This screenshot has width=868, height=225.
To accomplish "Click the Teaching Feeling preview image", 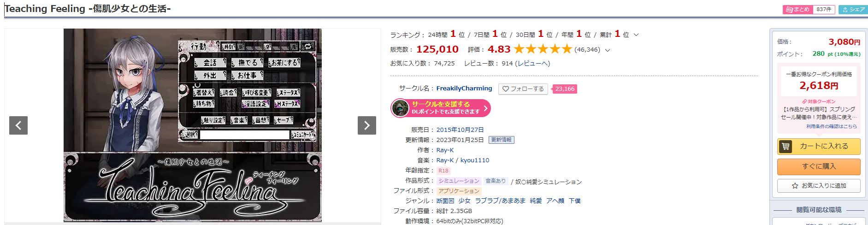I will coord(193,125).
